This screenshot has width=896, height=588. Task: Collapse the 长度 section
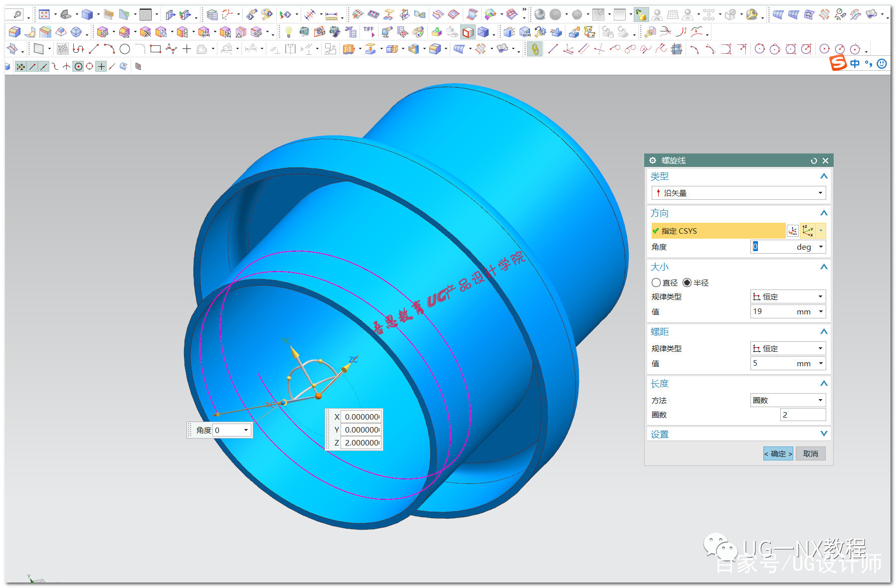pos(824,383)
